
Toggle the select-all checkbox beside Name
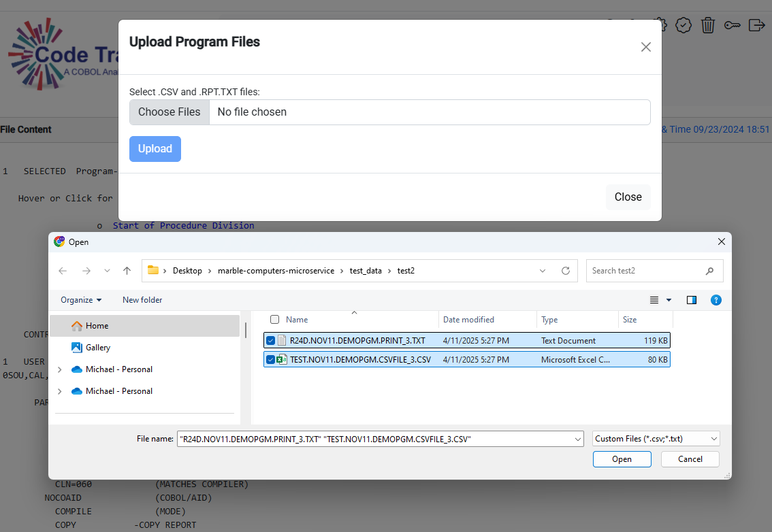(x=274, y=320)
